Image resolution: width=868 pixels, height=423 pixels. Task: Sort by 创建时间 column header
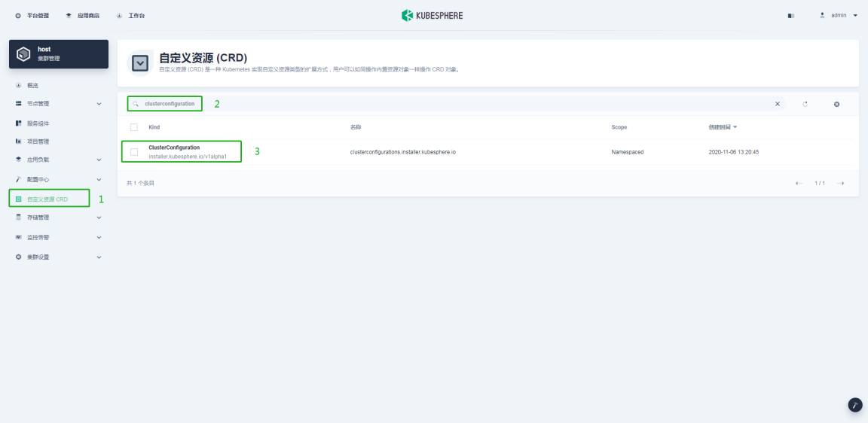[x=722, y=127]
